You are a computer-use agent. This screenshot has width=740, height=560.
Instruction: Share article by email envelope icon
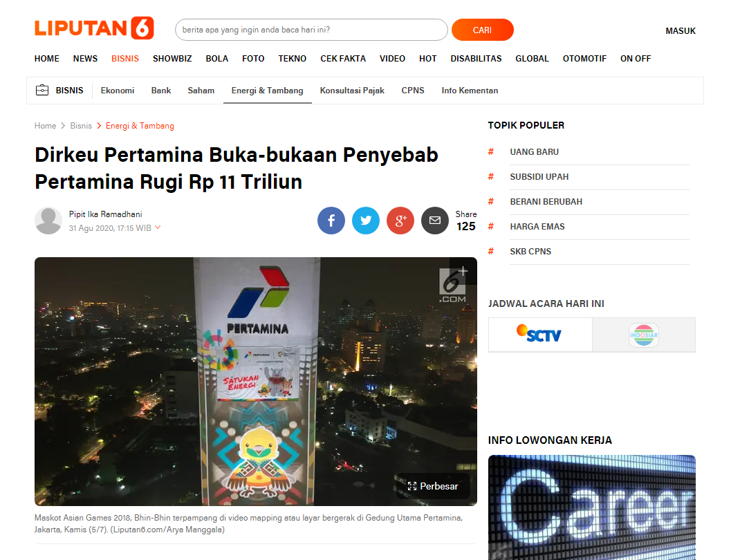[x=434, y=221]
